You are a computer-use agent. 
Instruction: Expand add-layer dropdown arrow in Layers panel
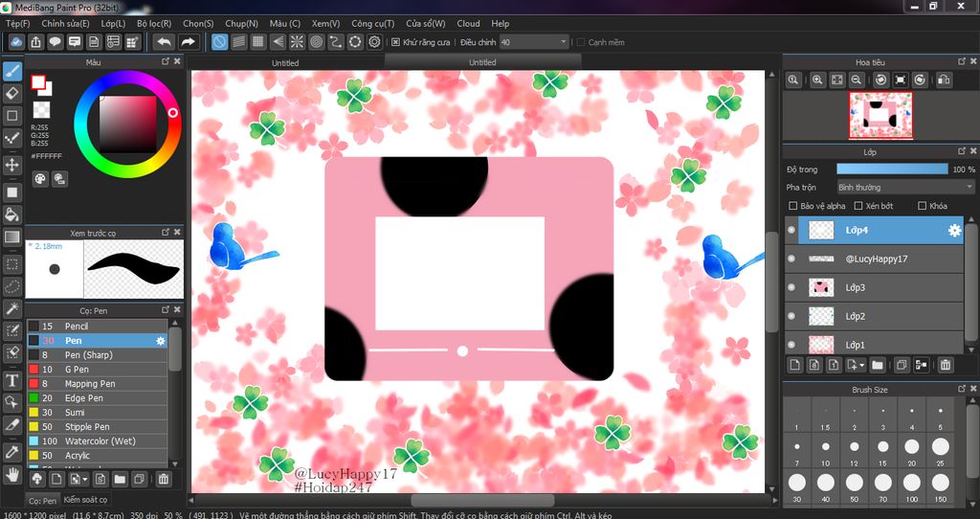[862, 365]
